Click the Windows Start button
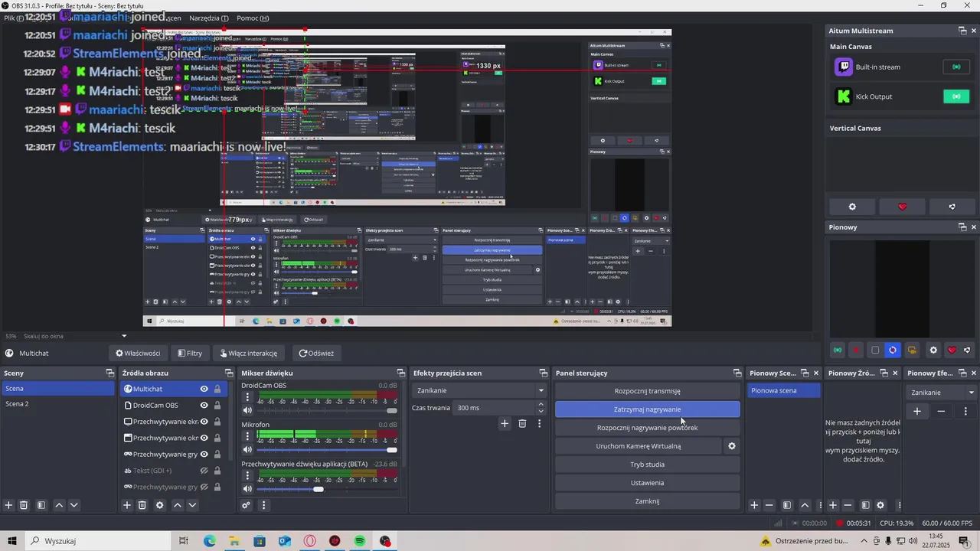 (x=12, y=541)
